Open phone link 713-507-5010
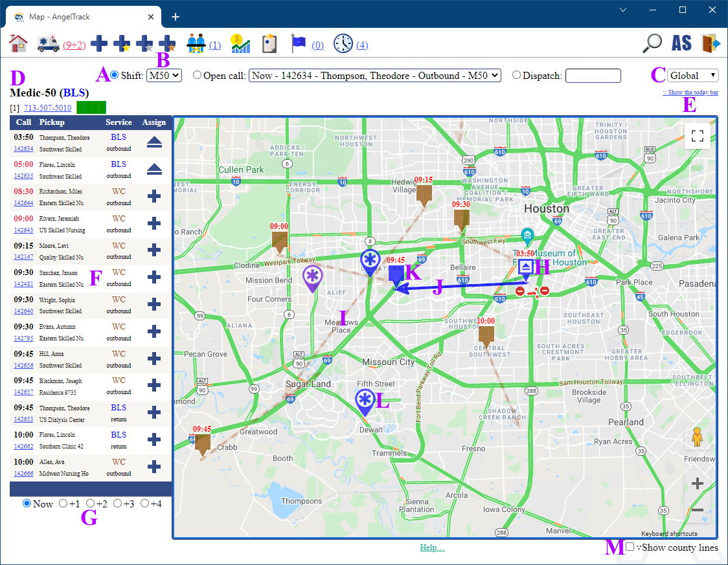This screenshot has height=565, width=728. [48, 107]
